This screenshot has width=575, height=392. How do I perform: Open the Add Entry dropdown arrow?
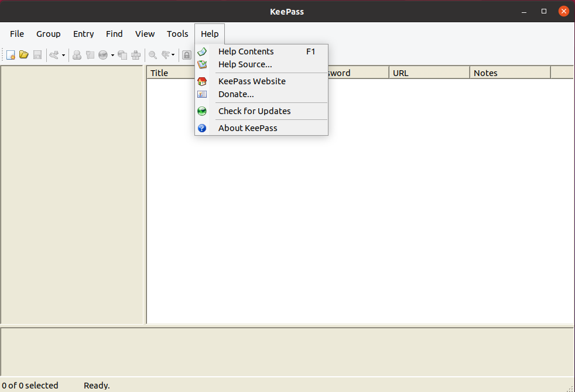[63, 56]
